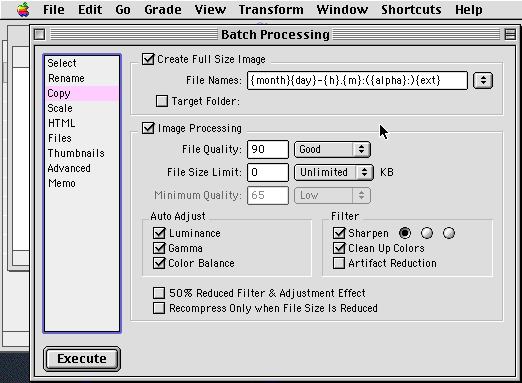This screenshot has height=383, width=522.
Task: Open the Good file quality dropdown
Action: [x=332, y=149]
